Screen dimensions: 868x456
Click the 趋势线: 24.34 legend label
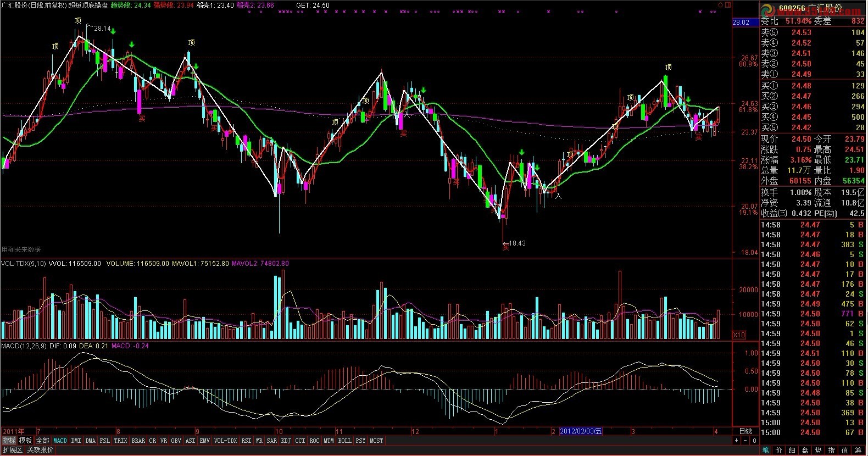coord(131,5)
